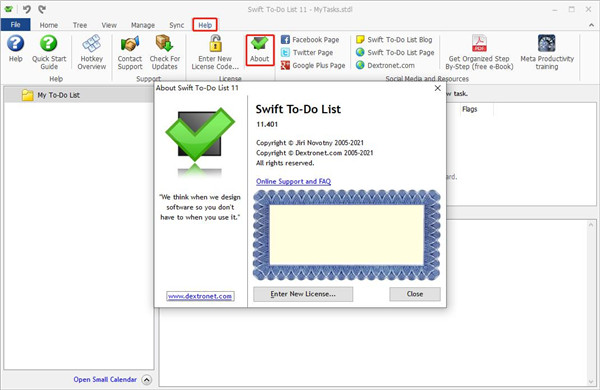The width and height of the screenshot is (600, 390).
Task: Click the notes panel scrollbar
Action: (592, 302)
